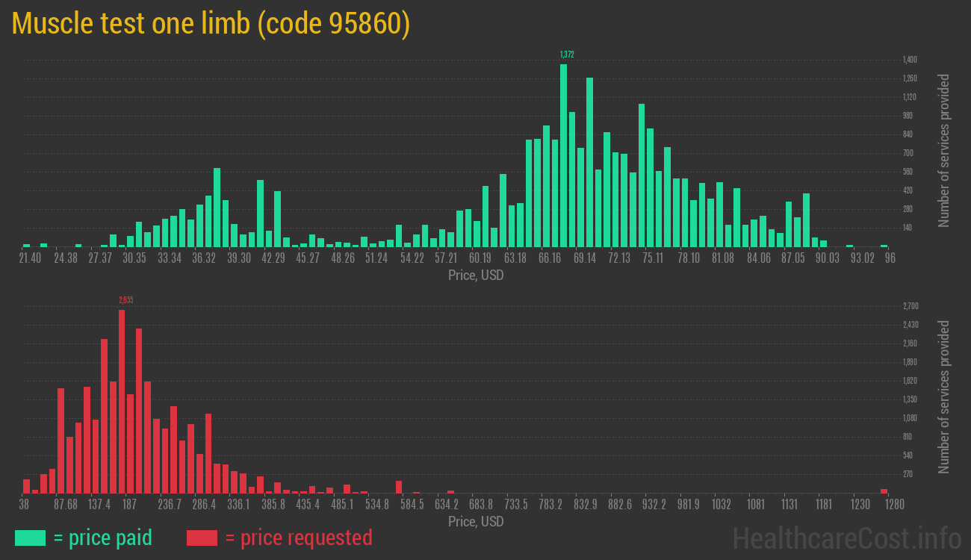
Task: Click 'Price, USD' under the green chart
Action: (x=476, y=276)
